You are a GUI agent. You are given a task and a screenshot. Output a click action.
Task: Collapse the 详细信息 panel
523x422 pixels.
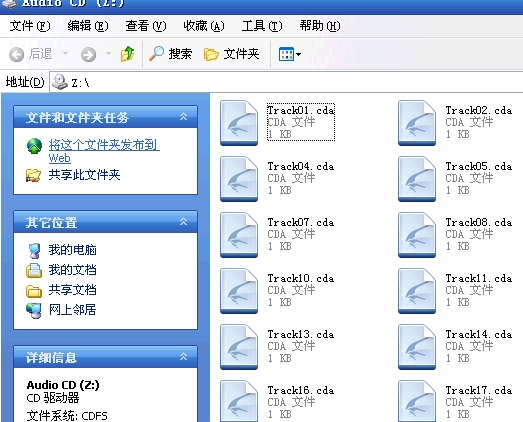[x=183, y=357]
